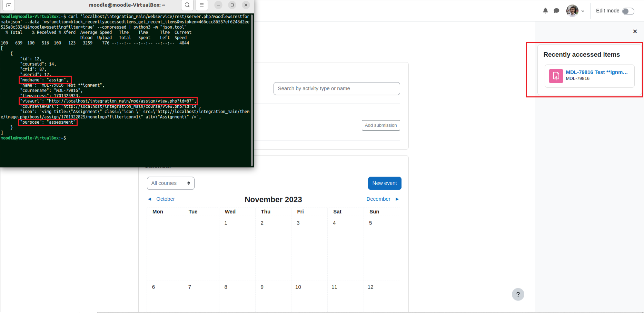Click the November 2023 calendar heading

click(x=273, y=199)
